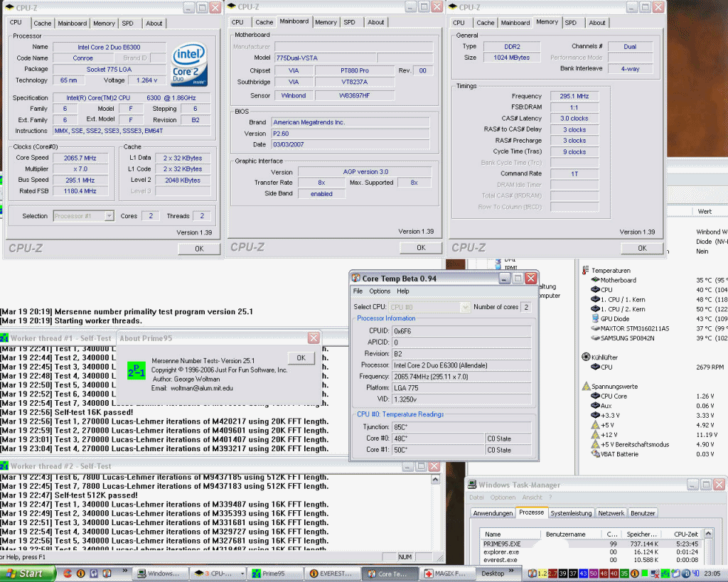Viewport: 728px width, 582px height.
Task: Click the CPU Core voltage icon
Action: click(595, 396)
